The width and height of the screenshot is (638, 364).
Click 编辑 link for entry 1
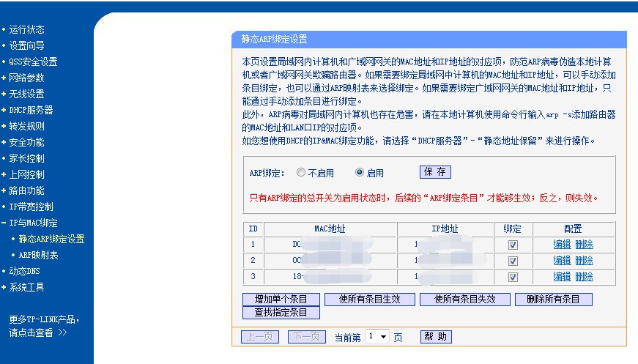(562, 245)
